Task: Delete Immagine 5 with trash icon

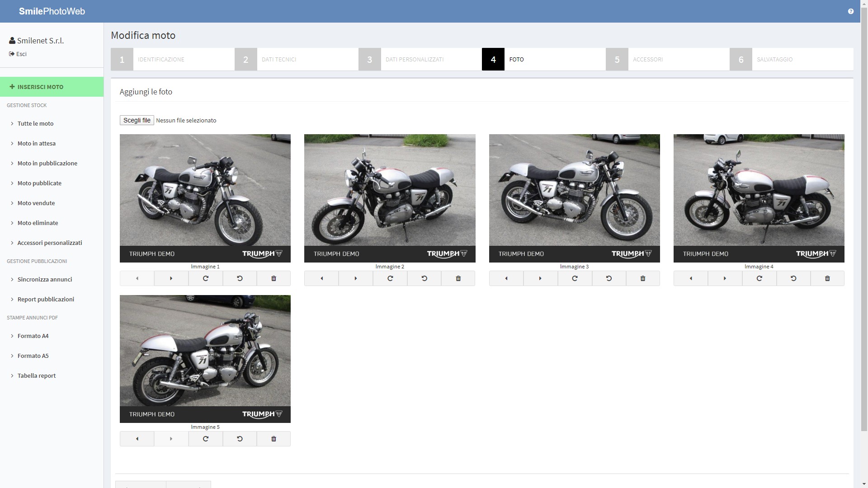Action: pos(274,439)
